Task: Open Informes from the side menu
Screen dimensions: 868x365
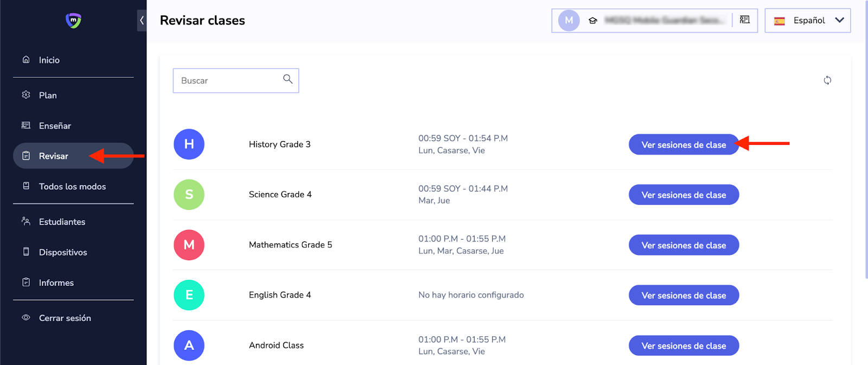Action: (56, 283)
